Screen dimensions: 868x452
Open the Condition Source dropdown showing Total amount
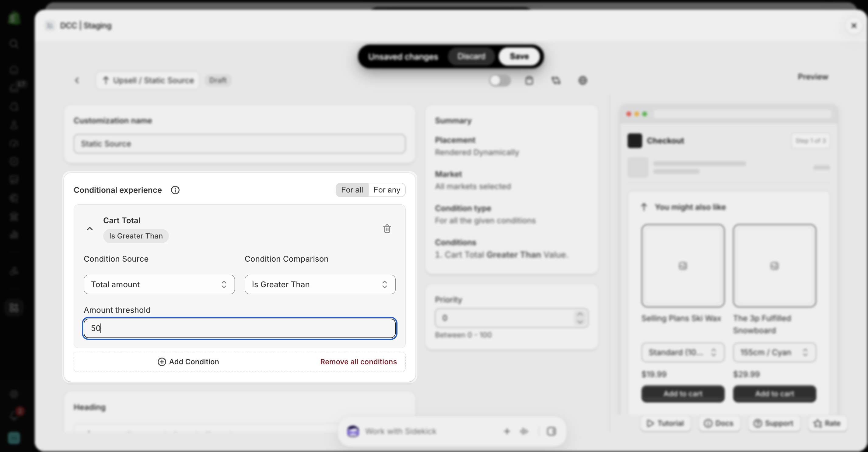(159, 284)
